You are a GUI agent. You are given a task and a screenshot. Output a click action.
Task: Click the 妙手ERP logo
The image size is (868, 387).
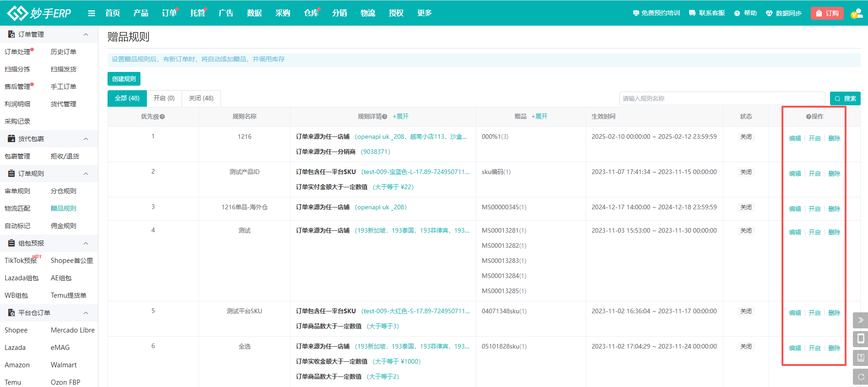click(x=39, y=13)
